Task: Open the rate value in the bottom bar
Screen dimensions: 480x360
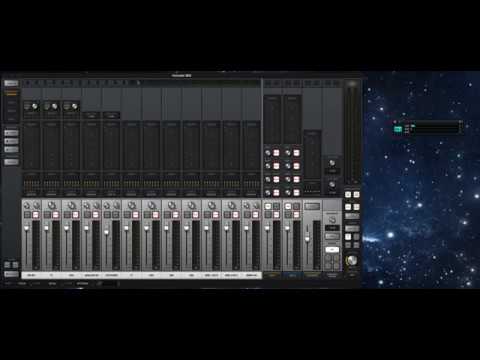Action: point(52,284)
